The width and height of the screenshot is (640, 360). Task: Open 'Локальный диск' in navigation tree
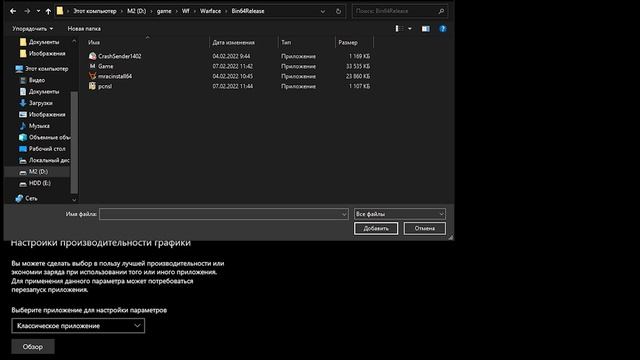[x=49, y=160]
